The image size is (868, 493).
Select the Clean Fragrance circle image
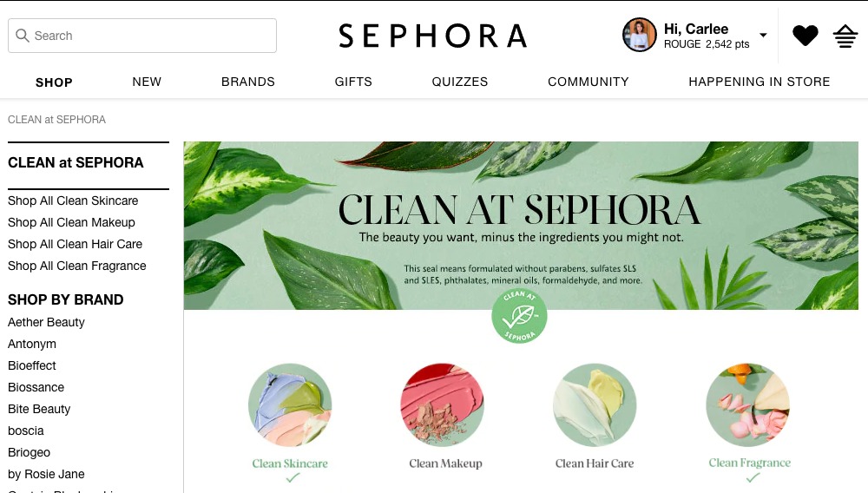click(748, 405)
